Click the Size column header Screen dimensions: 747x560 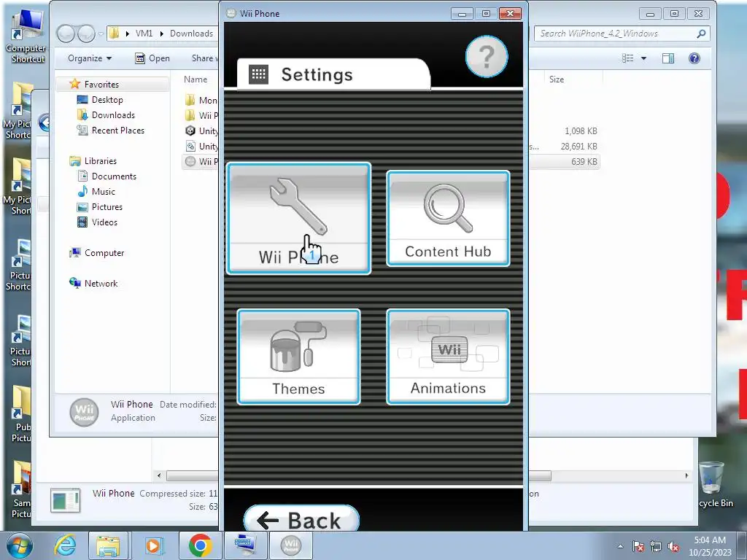[557, 79]
